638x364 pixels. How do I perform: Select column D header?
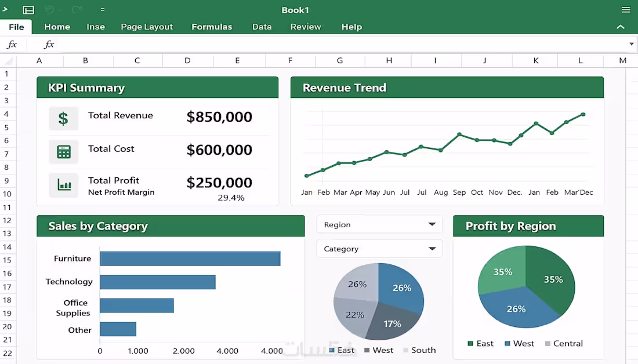click(187, 61)
